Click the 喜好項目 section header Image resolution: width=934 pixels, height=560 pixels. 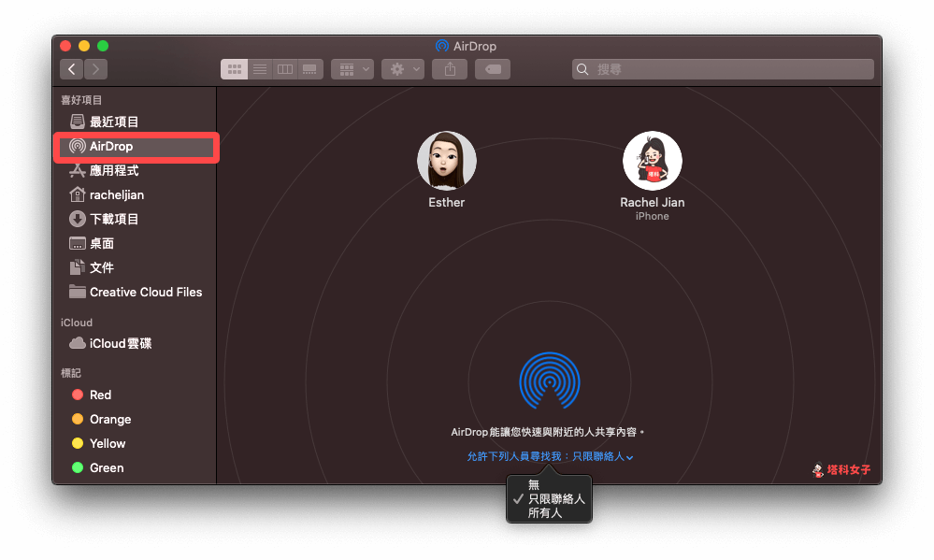(x=81, y=100)
